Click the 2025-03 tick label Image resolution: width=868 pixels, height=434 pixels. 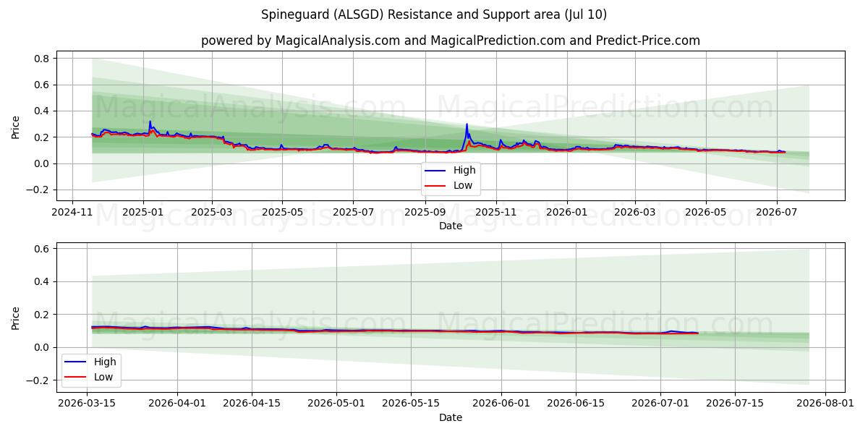pyautogui.click(x=212, y=213)
